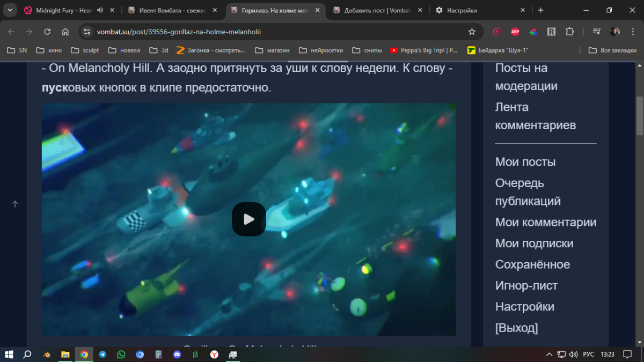This screenshot has height=362, width=644.
Task: Open the Загонка - смотреть bookmark
Action: [x=211, y=50]
